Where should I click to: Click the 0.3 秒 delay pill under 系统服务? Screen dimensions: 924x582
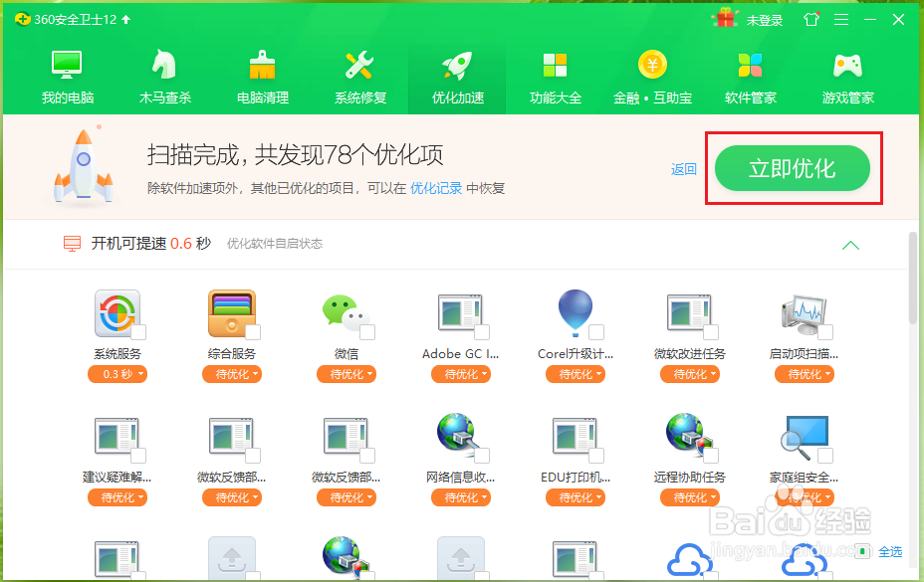tap(116, 374)
